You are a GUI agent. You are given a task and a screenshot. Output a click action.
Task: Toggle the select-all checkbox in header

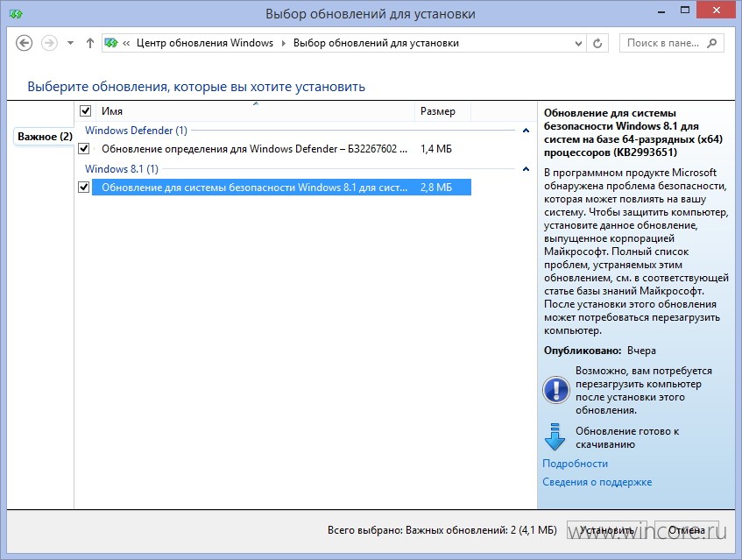[85, 110]
